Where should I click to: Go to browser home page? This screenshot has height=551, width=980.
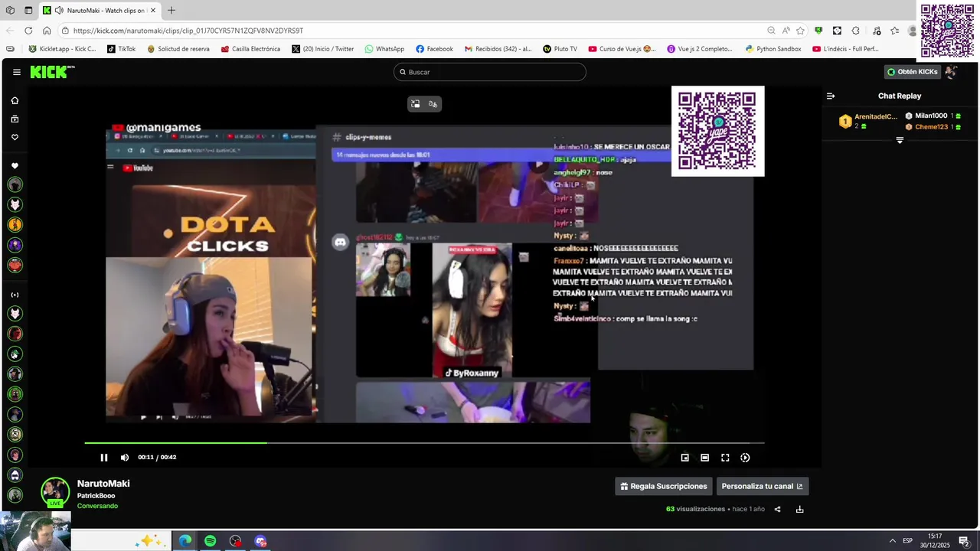pos(47,31)
